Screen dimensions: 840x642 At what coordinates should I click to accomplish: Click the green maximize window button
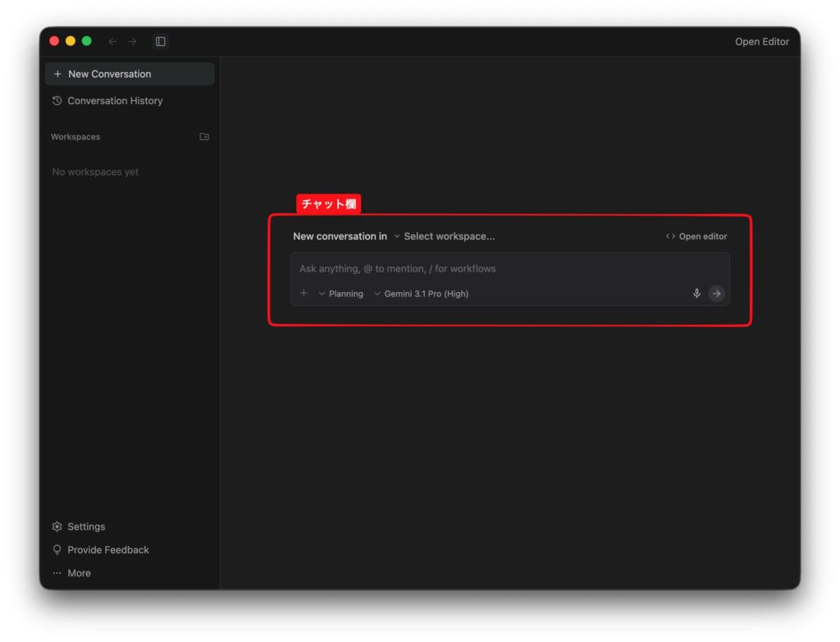pyautogui.click(x=87, y=41)
